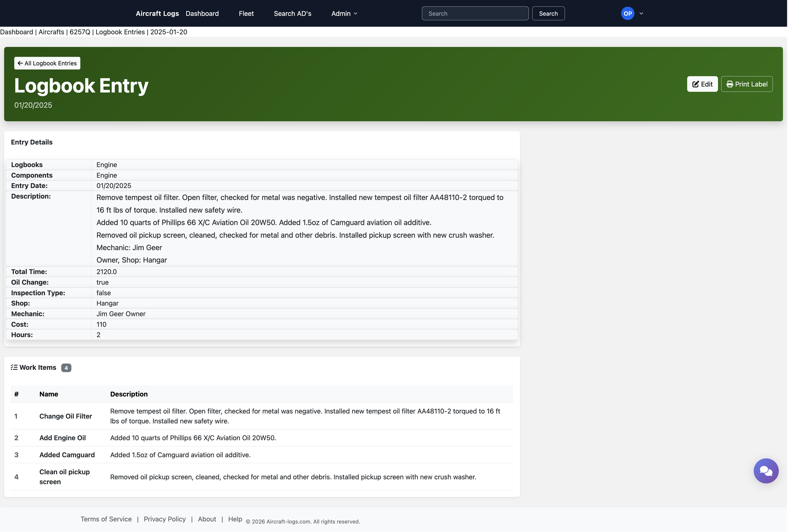788x532 pixels.
Task: Click the Work Items count badge
Action: [66, 368]
